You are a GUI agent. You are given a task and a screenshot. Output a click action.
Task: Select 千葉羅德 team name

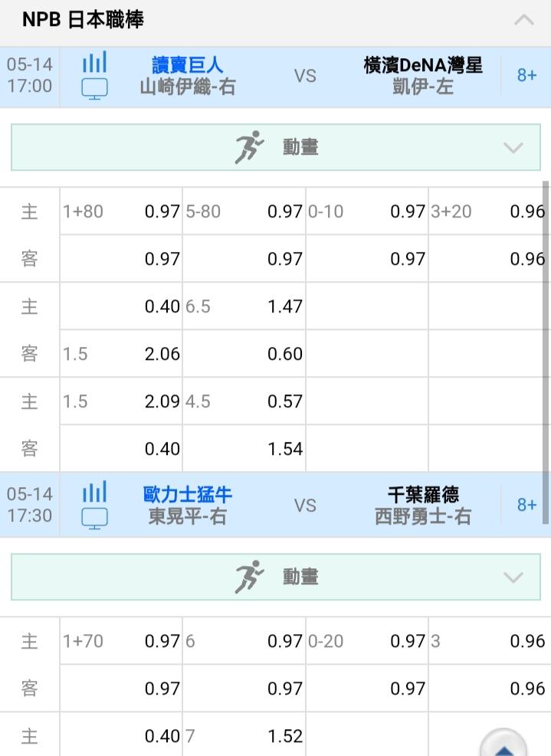(x=423, y=494)
